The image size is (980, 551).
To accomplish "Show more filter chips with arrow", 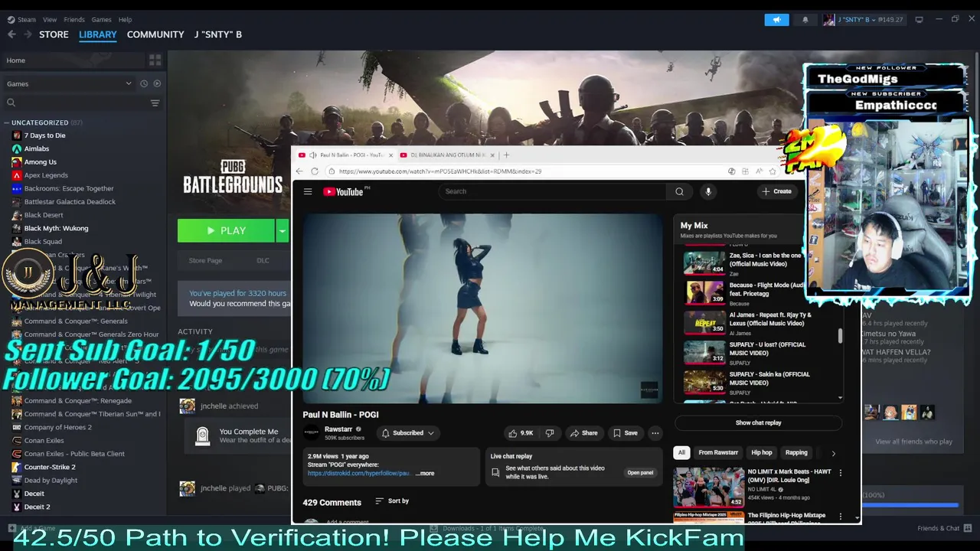I will point(834,453).
